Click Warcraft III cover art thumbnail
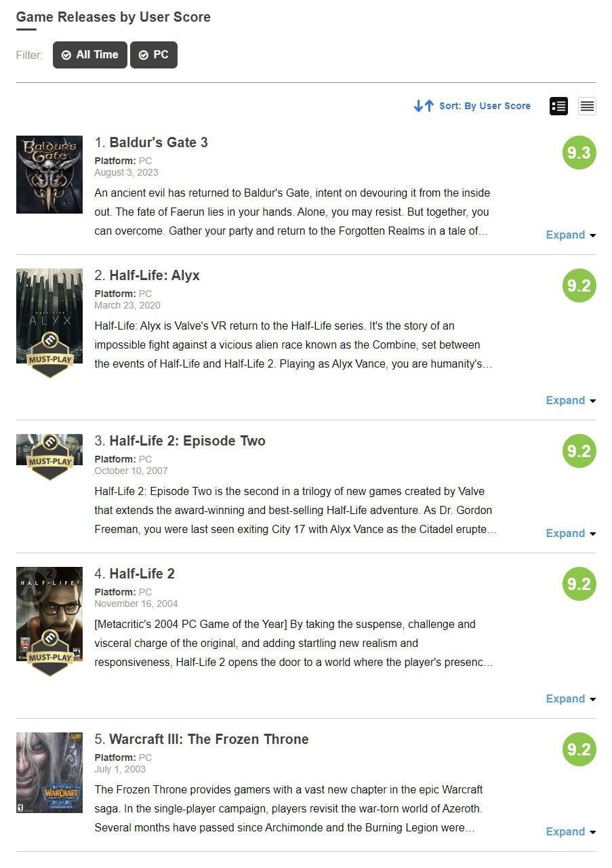 [49, 772]
